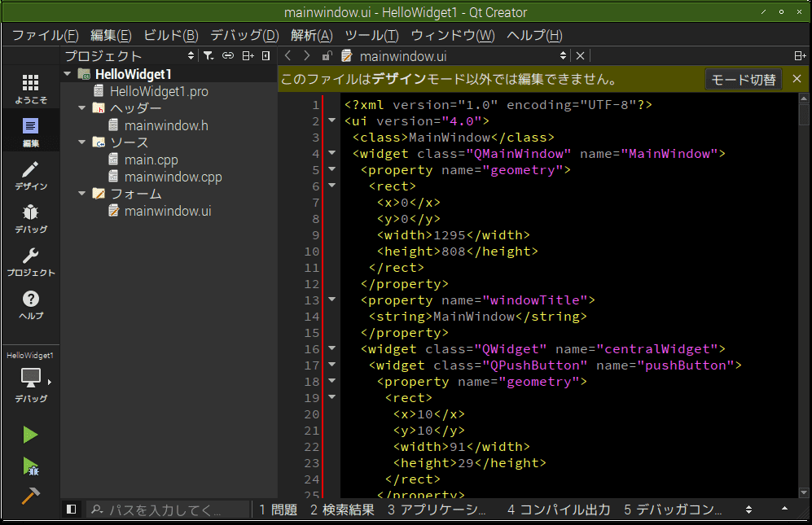The width and height of the screenshot is (812, 525).
Task: Open the 解析(A) menu
Action: [312, 35]
